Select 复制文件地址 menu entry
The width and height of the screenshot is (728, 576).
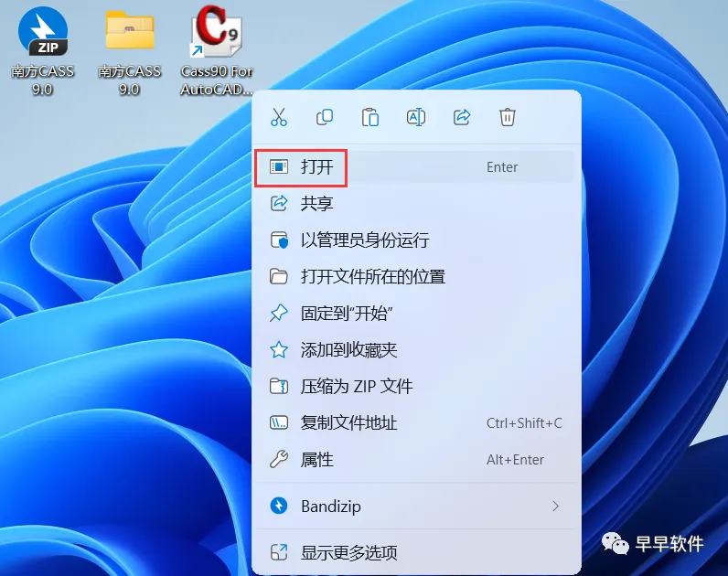point(415,422)
